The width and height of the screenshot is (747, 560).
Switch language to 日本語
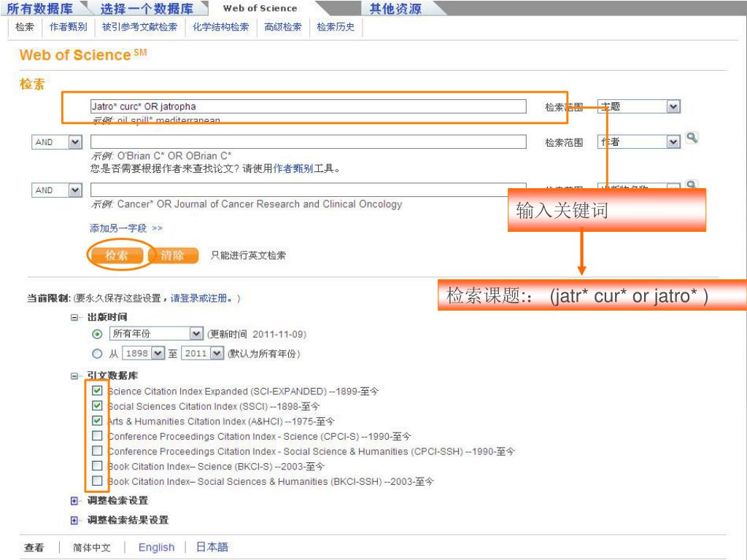[212, 547]
